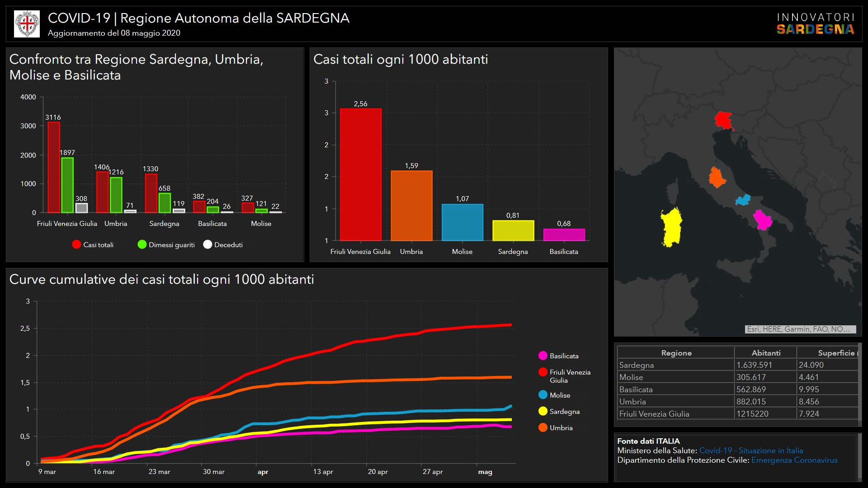868x488 pixels.
Task: Open Emergenza Coronavirus link
Action: 794,460
